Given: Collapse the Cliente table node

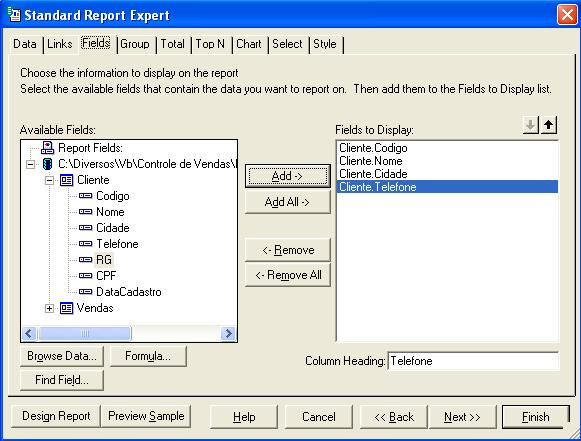Looking at the screenshot, I should [49, 180].
